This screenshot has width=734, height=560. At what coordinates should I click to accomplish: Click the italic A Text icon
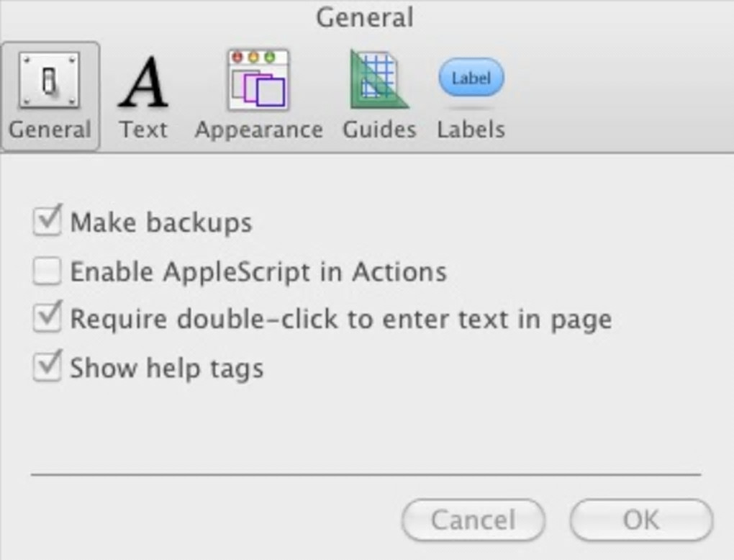tap(143, 81)
